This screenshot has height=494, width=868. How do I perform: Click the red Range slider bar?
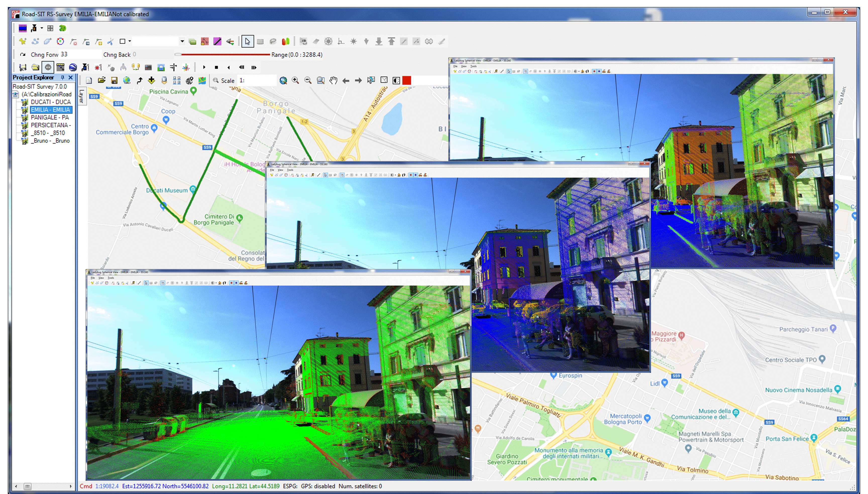224,54
